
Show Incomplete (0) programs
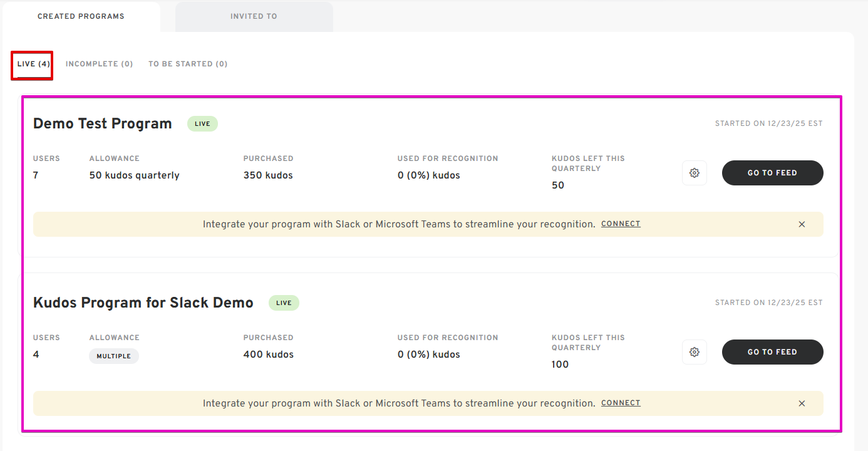coord(99,64)
